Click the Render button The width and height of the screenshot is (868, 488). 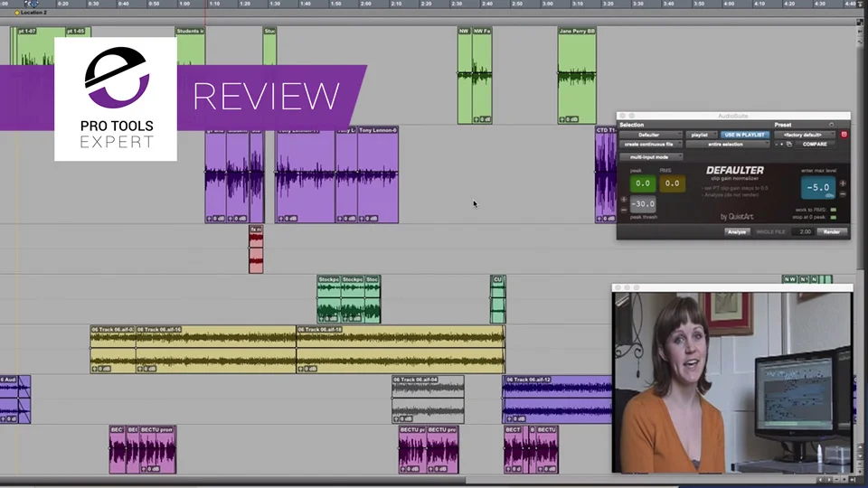(832, 232)
